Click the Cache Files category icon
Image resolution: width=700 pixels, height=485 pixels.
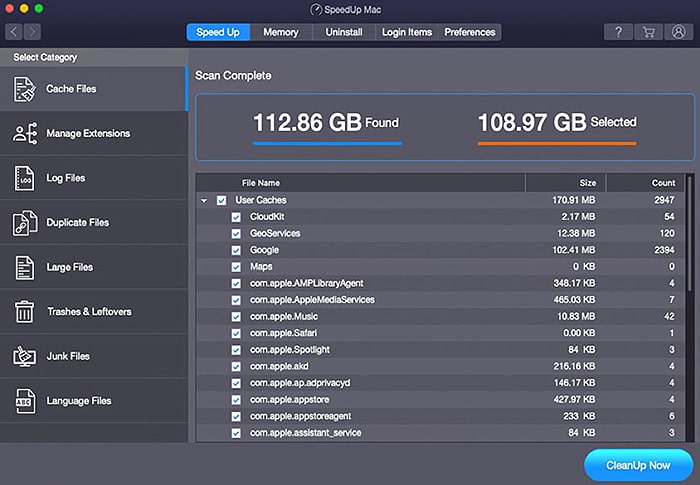pos(24,89)
